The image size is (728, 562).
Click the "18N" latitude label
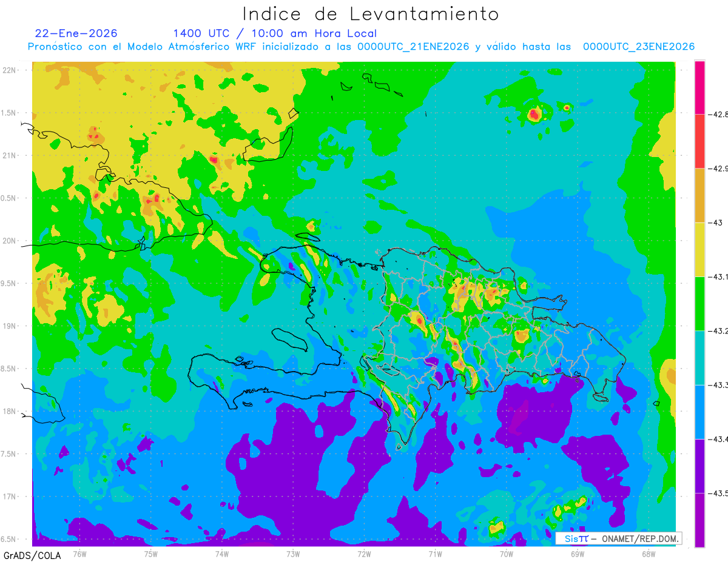(10, 411)
